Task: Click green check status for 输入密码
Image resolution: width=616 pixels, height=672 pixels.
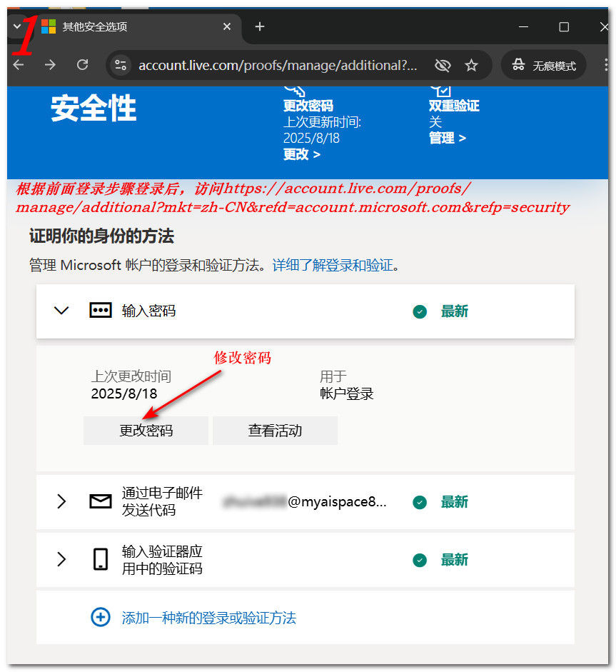Action: coord(420,311)
